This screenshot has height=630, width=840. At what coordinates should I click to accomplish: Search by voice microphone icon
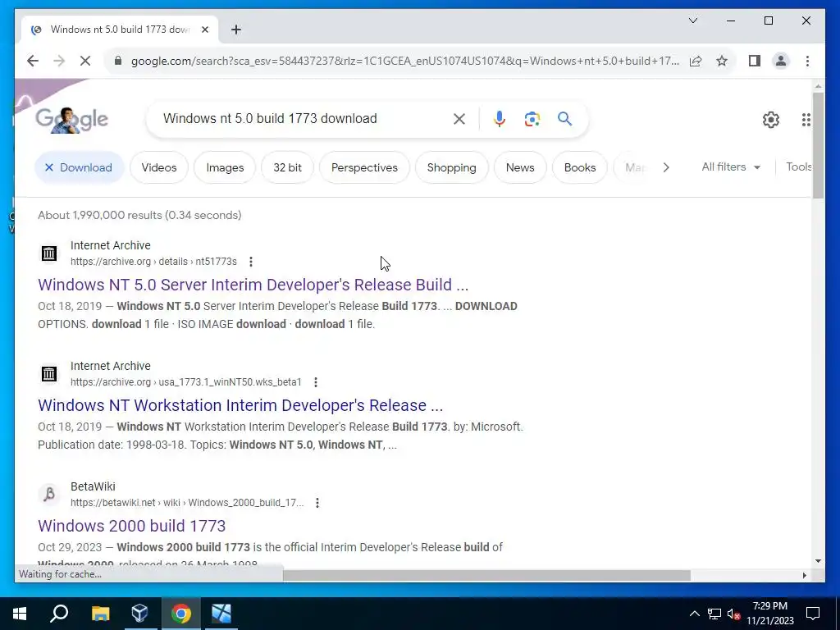500,119
